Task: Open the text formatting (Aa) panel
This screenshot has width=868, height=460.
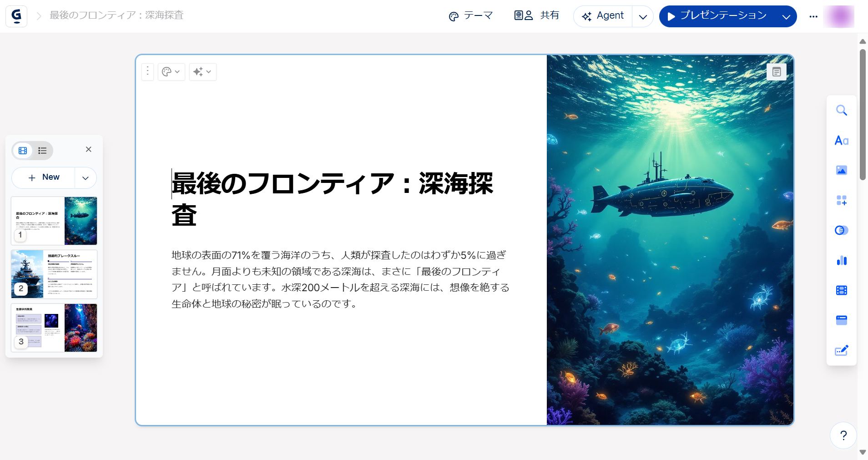Action: click(x=841, y=141)
